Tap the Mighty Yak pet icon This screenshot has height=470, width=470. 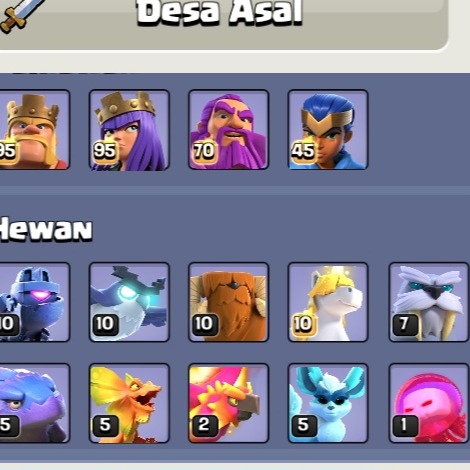(x=229, y=302)
